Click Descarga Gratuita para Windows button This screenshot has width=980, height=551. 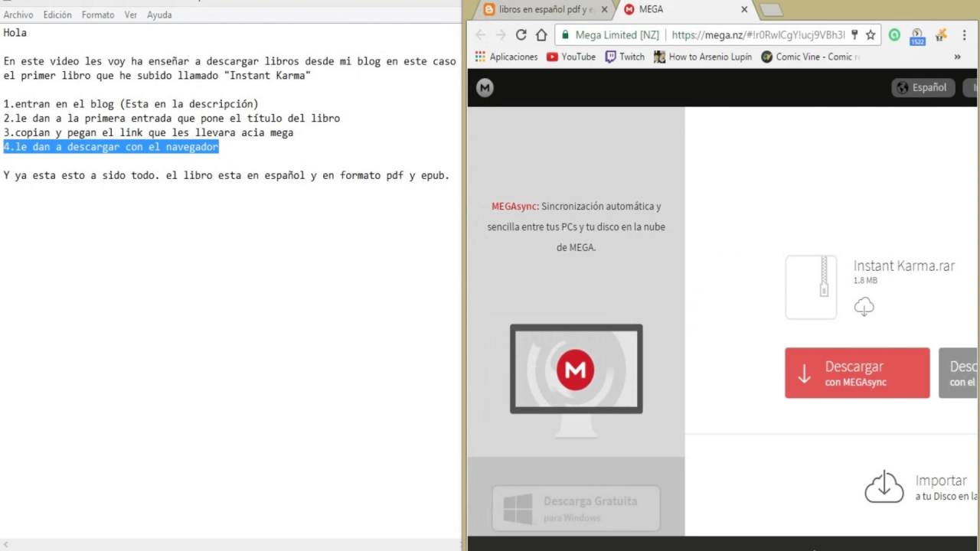[577, 508]
